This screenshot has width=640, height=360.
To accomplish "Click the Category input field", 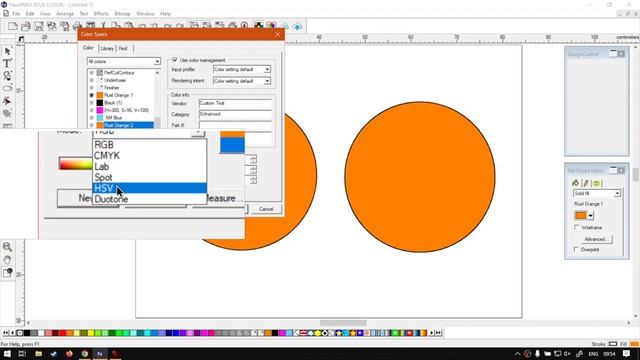I will click(x=235, y=114).
